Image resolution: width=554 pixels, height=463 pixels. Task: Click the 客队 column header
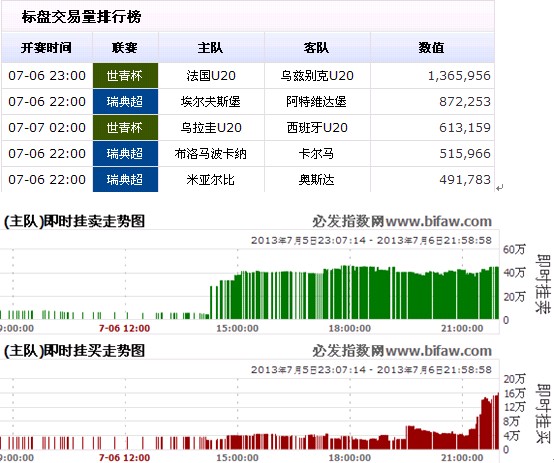(317, 48)
